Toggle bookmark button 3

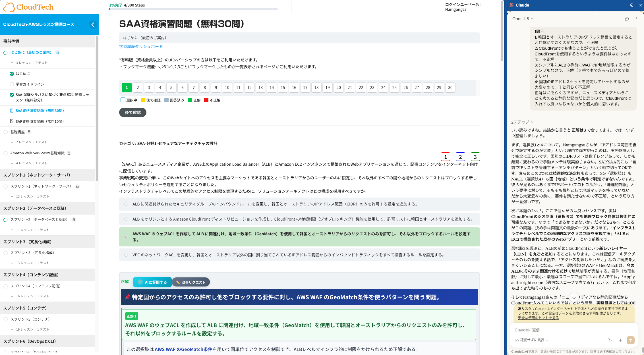coord(475,157)
